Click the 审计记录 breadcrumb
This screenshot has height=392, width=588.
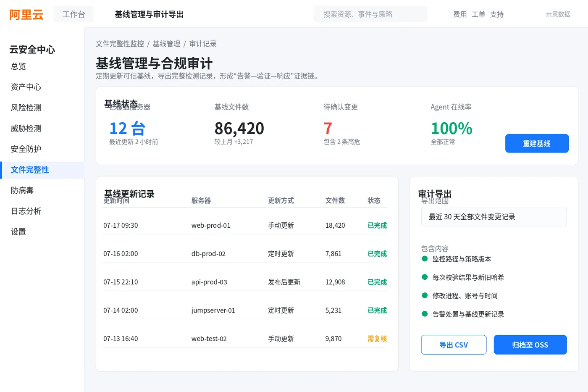pyautogui.click(x=203, y=44)
